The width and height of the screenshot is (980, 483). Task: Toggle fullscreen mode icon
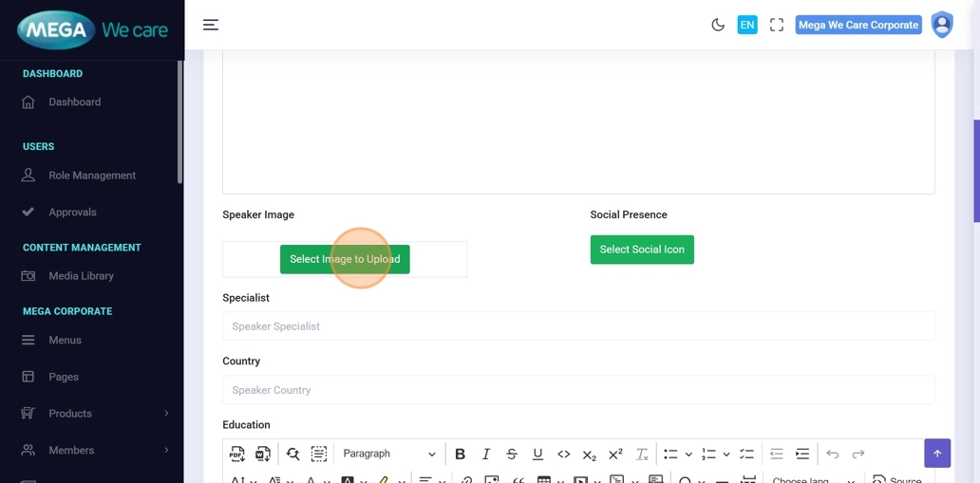point(777,25)
